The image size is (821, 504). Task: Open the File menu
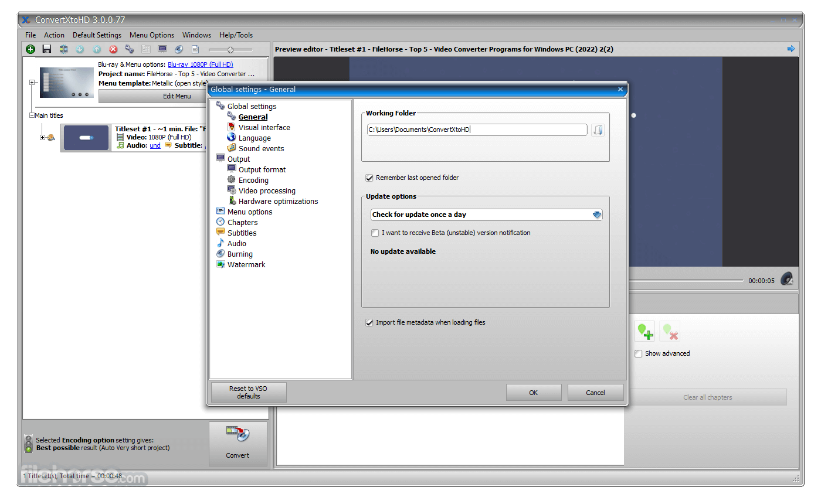tap(30, 35)
